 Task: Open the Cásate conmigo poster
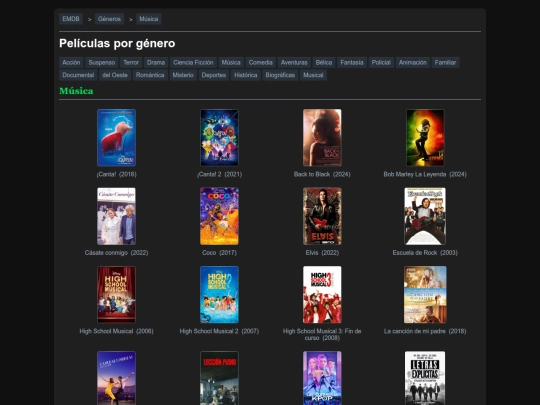pyautogui.click(x=116, y=216)
